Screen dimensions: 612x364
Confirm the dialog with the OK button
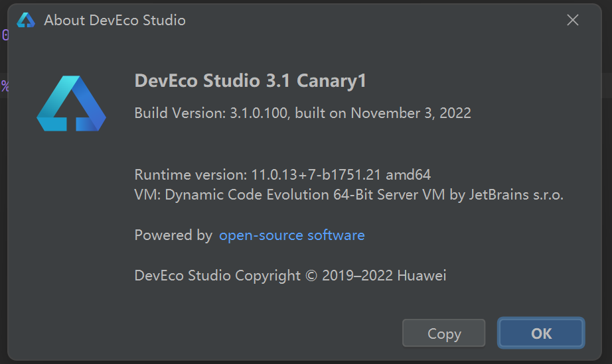541,333
